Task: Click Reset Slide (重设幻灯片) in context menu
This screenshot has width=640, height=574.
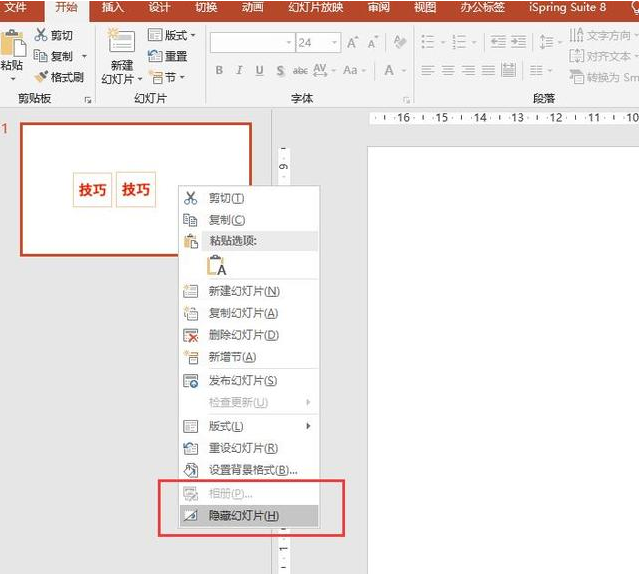Action: [x=243, y=448]
